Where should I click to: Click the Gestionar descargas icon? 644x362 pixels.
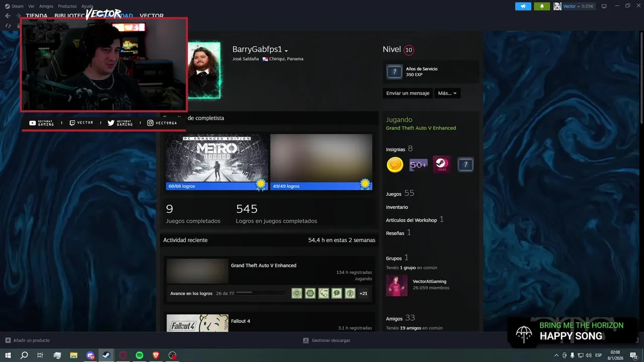coord(305,340)
